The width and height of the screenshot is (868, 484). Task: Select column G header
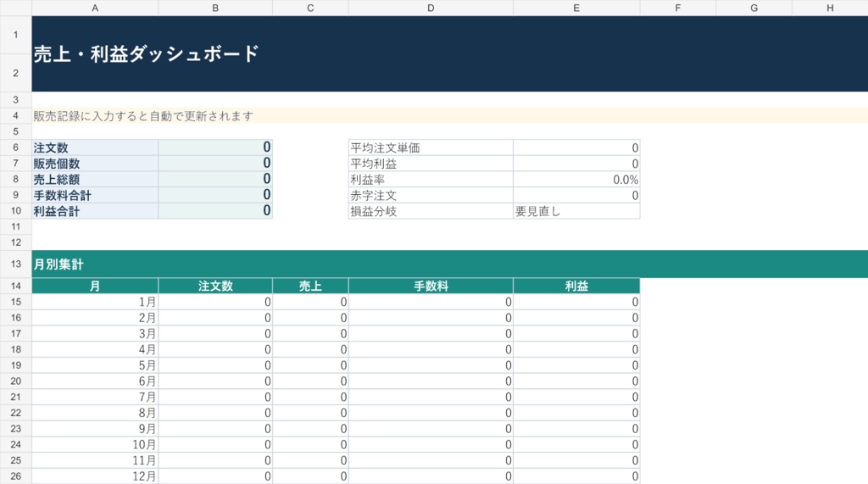pyautogui.click(x=754, y=8)
